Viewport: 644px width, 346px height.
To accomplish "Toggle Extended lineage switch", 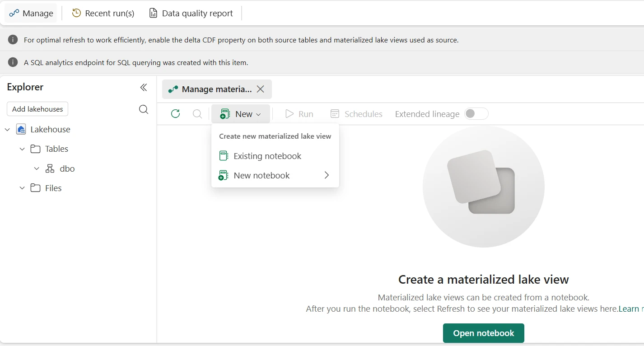I will 476,114.
